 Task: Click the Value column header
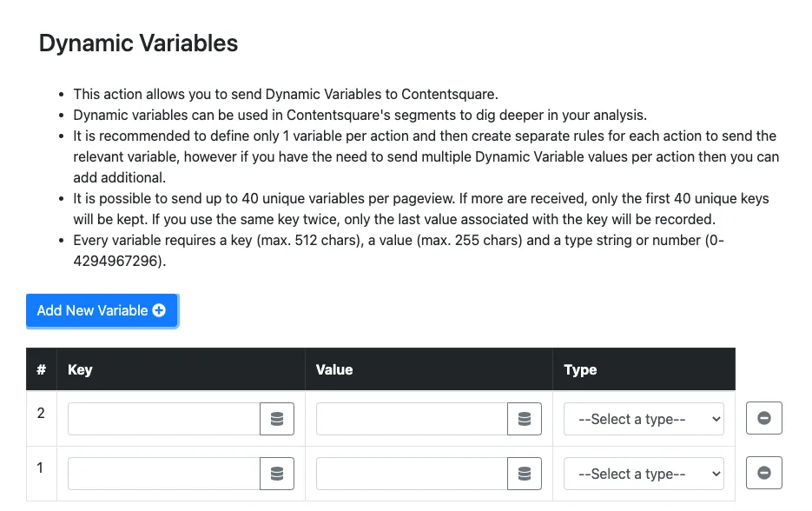tap(334, 369)
